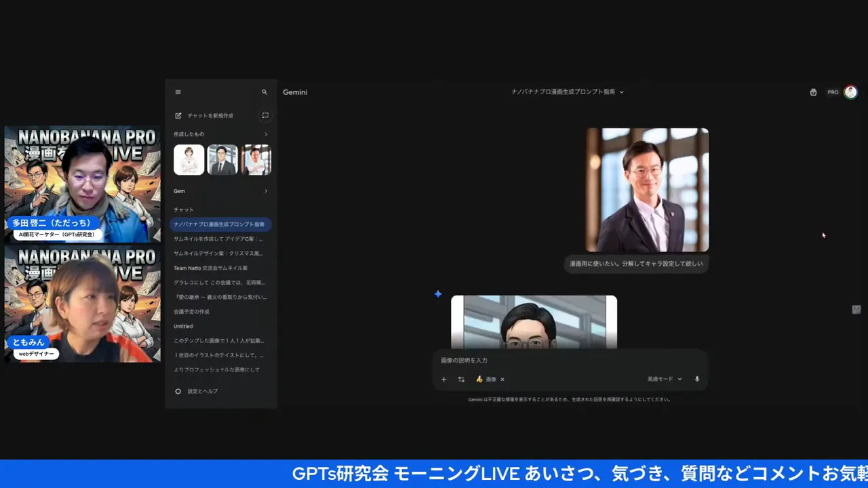
Task: Select the businessman portrait thumbnail under 作成したもの
Action: point(222,159)
